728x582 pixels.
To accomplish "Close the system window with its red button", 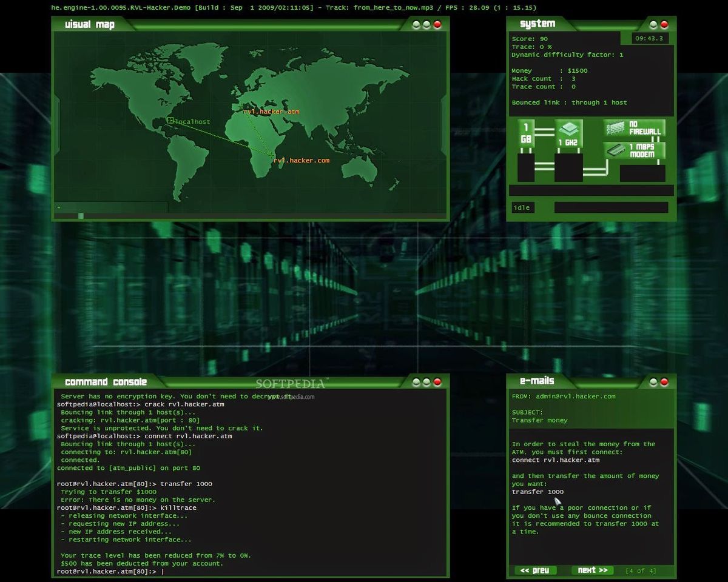I will click(x=664, y=25).
